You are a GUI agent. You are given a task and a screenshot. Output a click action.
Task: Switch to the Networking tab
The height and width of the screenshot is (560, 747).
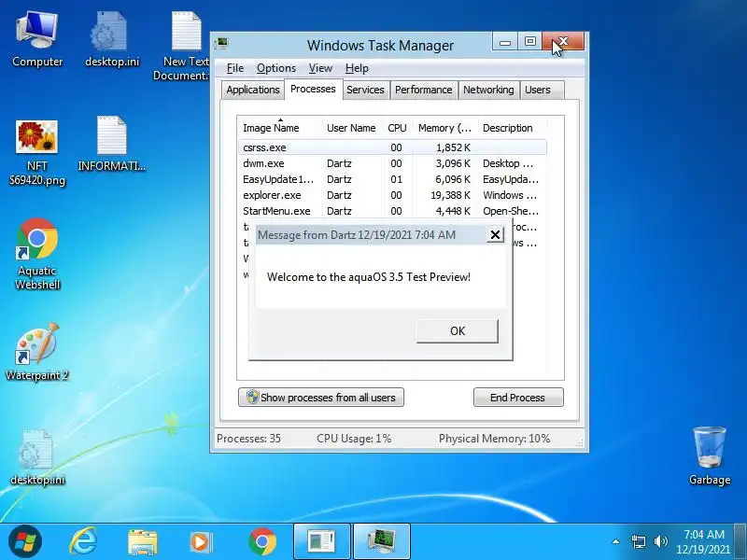coord(488,90)
